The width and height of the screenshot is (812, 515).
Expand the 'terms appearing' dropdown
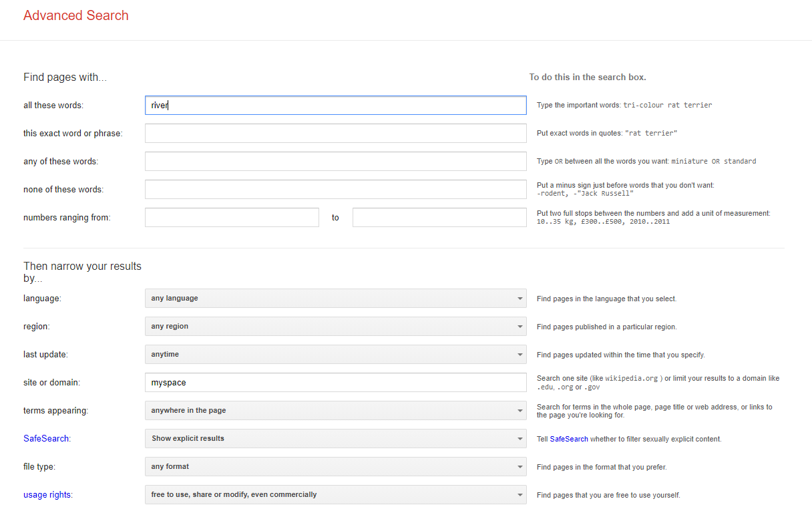335,411
